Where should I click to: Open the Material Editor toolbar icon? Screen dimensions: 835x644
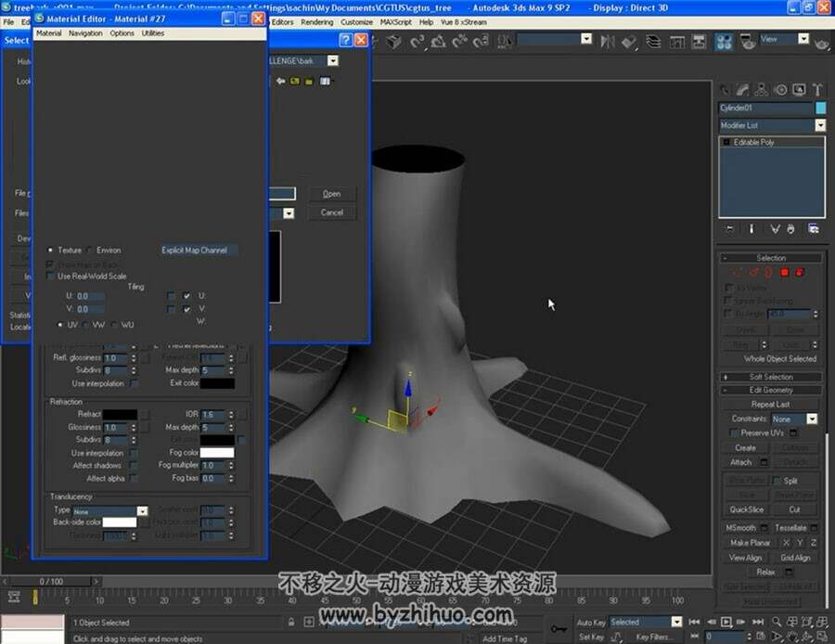coord(725,42)
